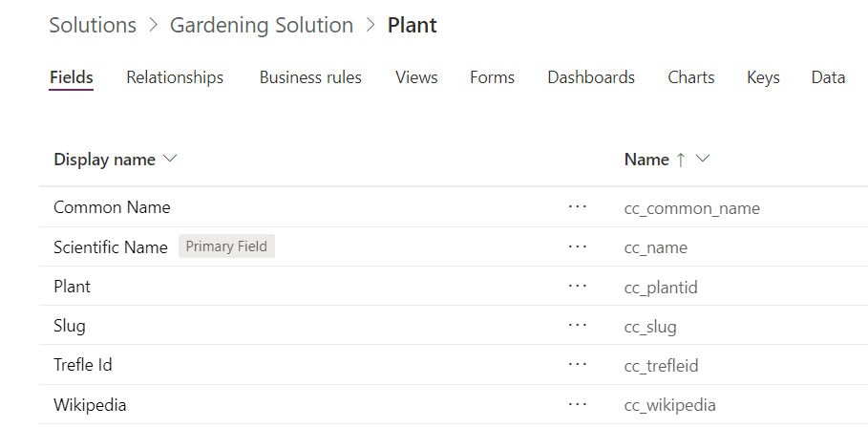This screenshot has width=868, height=428.
Task: Open the Common Name field
Action: point(112,207)
